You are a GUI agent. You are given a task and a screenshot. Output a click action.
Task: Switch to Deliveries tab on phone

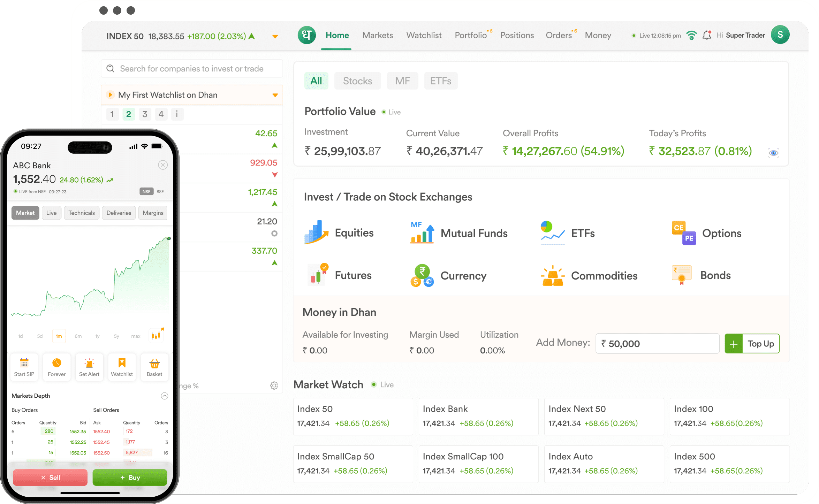[119, 213]
